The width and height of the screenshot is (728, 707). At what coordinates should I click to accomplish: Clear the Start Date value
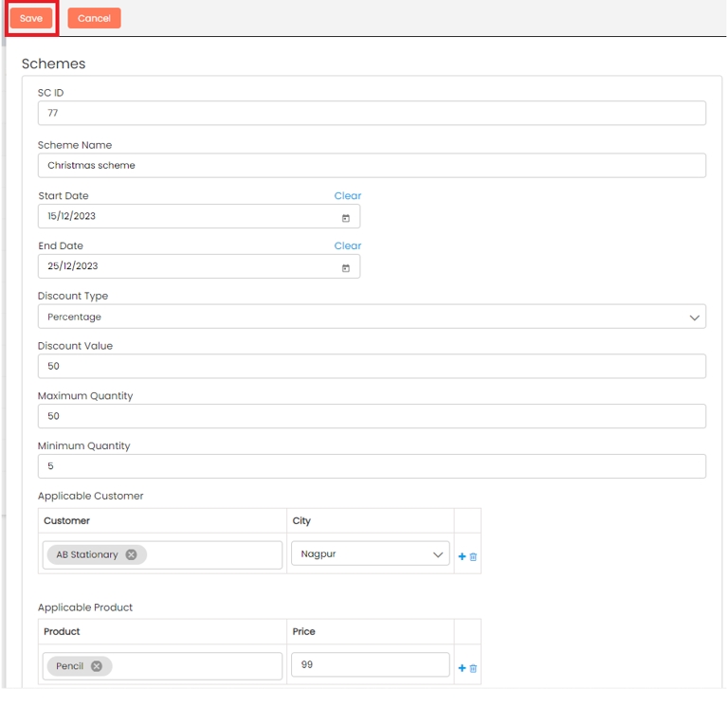[x=347, y=195]
